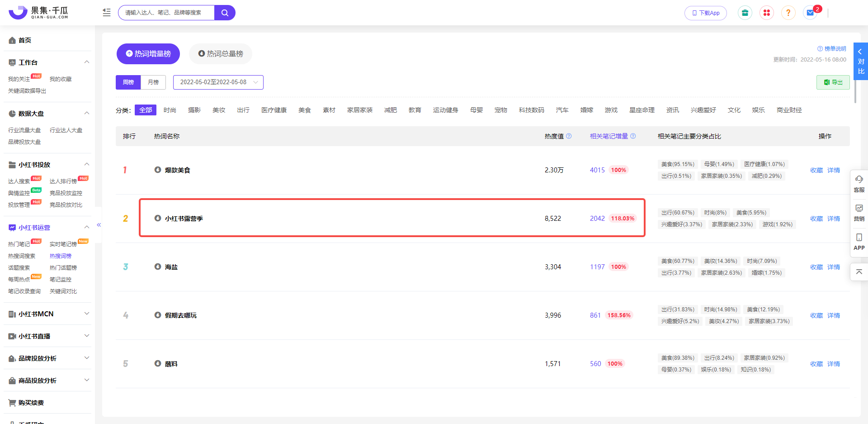Expand 小红书直播 sidebar section

coord(47,336)
